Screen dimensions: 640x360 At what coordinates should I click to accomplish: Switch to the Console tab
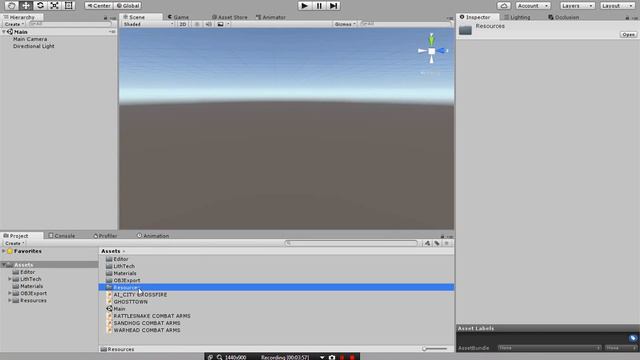pos(62,236)
